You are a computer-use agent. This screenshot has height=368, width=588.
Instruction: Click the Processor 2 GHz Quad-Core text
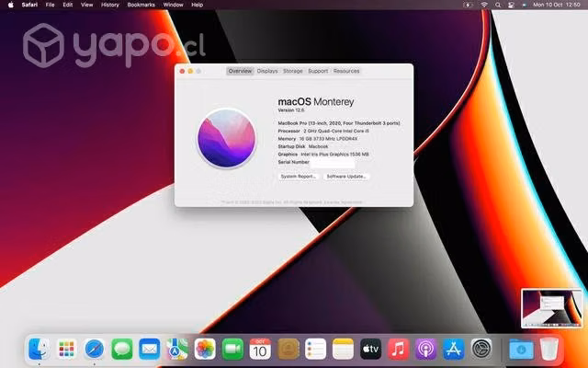click(323, 131)
